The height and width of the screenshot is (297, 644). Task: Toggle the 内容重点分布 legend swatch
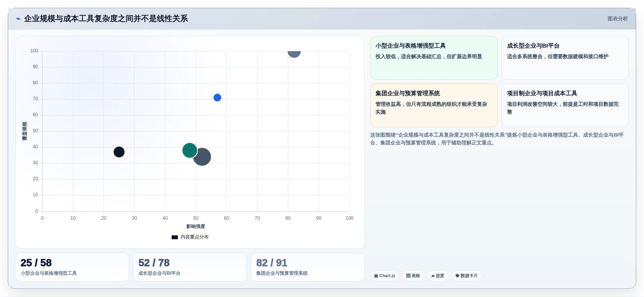tap(175, 237)
